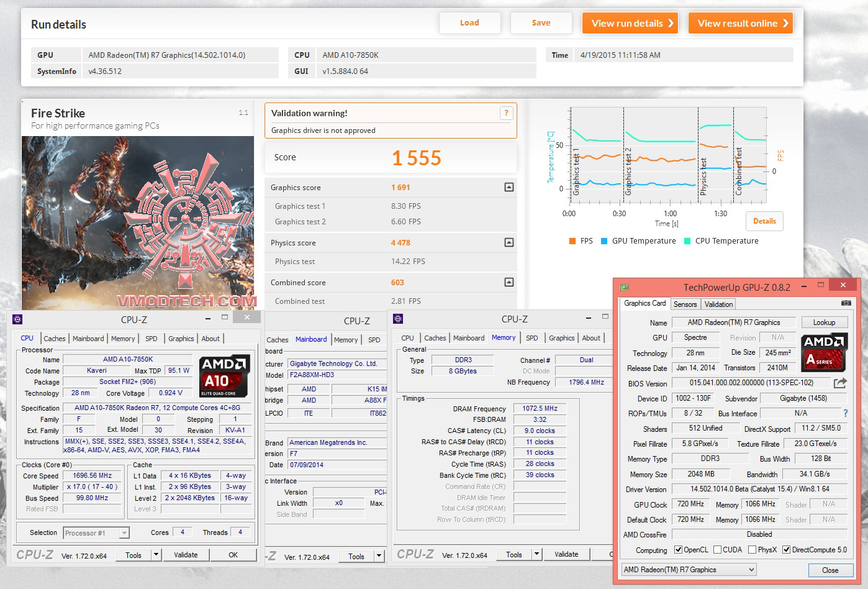The width and height of the screenshot is (868, 589).
Task: Click the Close button in GPU-Z
Action: click(830, 570)
